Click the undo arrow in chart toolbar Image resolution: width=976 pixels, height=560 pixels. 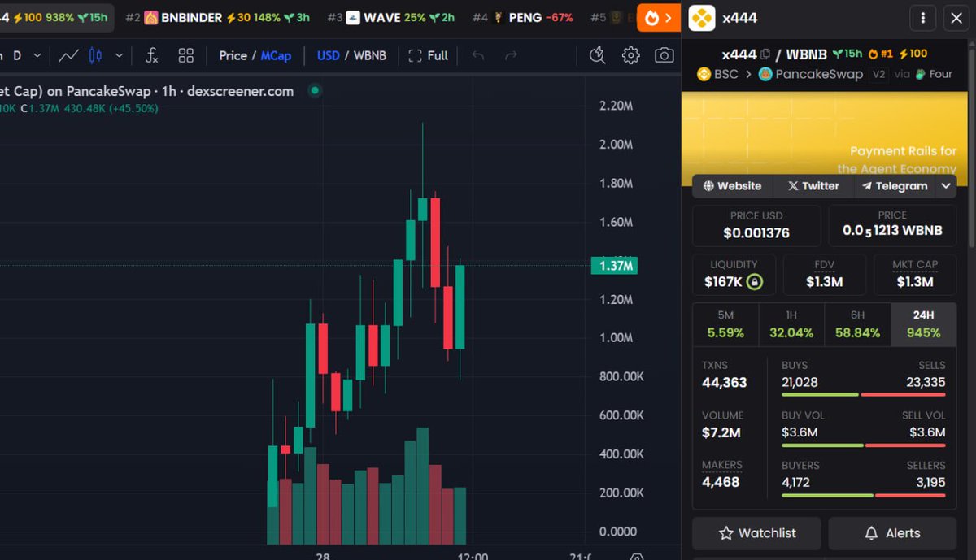pyautogui.click(x=478, y=55)
